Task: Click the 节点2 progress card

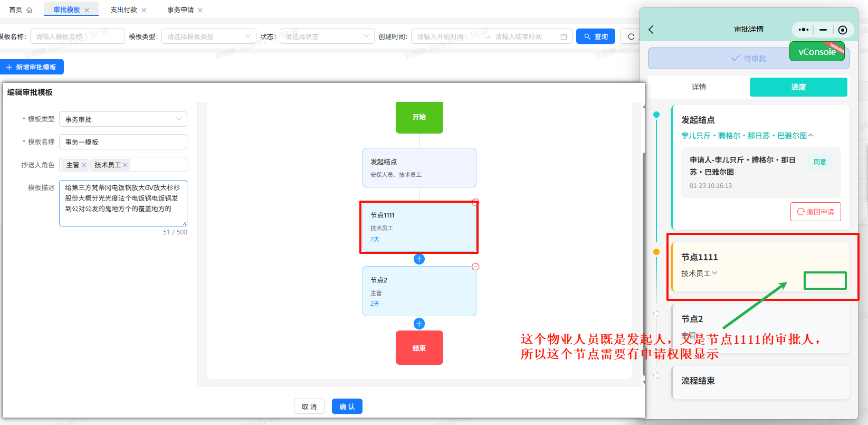Action: 760,328
